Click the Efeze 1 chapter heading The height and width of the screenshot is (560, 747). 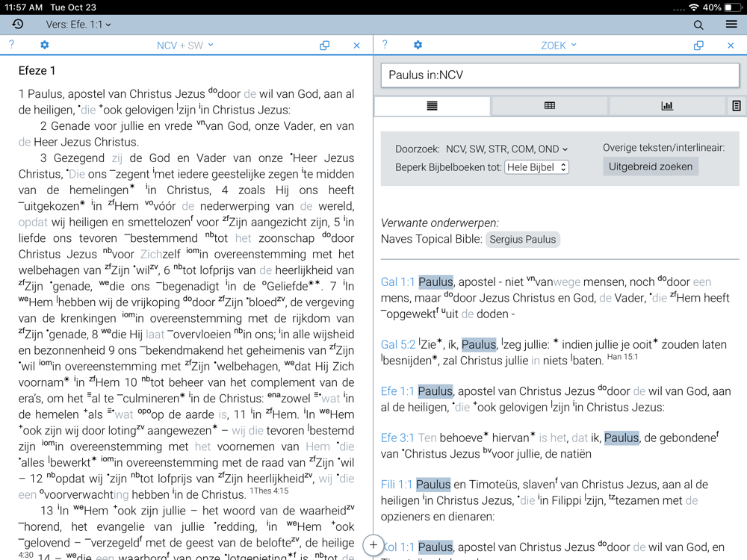(x=37, y=70)
